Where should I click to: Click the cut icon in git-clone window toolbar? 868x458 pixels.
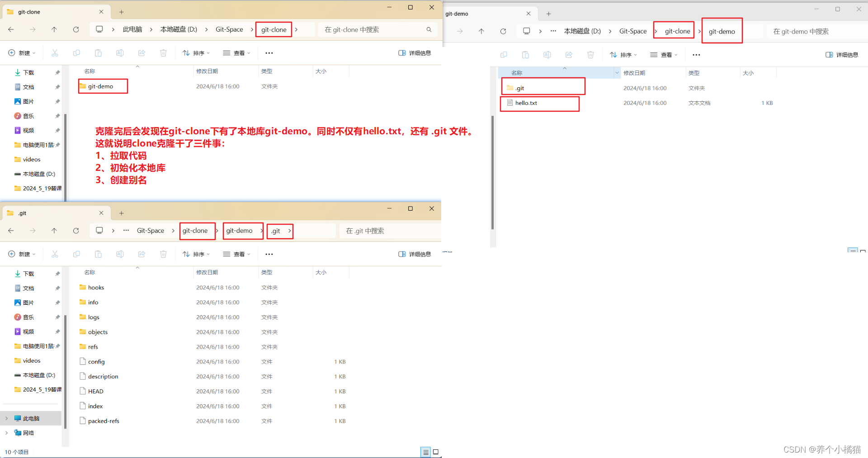[x=55, y=53]
